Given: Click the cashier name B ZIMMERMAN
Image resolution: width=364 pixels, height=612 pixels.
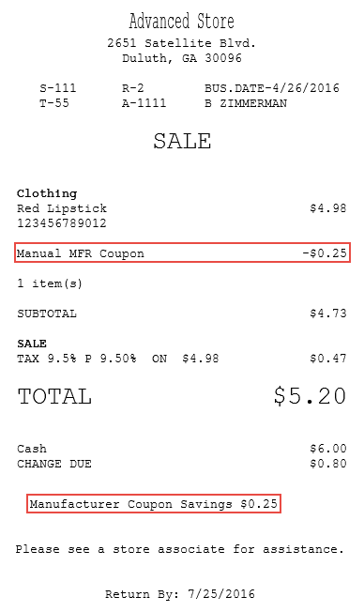Looking at the screenshot, I should coord(246,103).
